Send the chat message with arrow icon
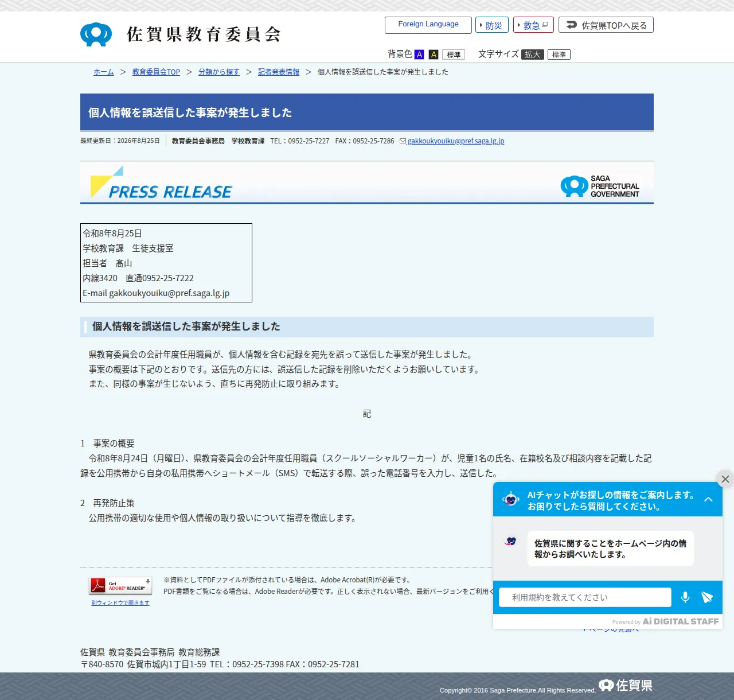 pyautogui.click(x=707, y=597)
